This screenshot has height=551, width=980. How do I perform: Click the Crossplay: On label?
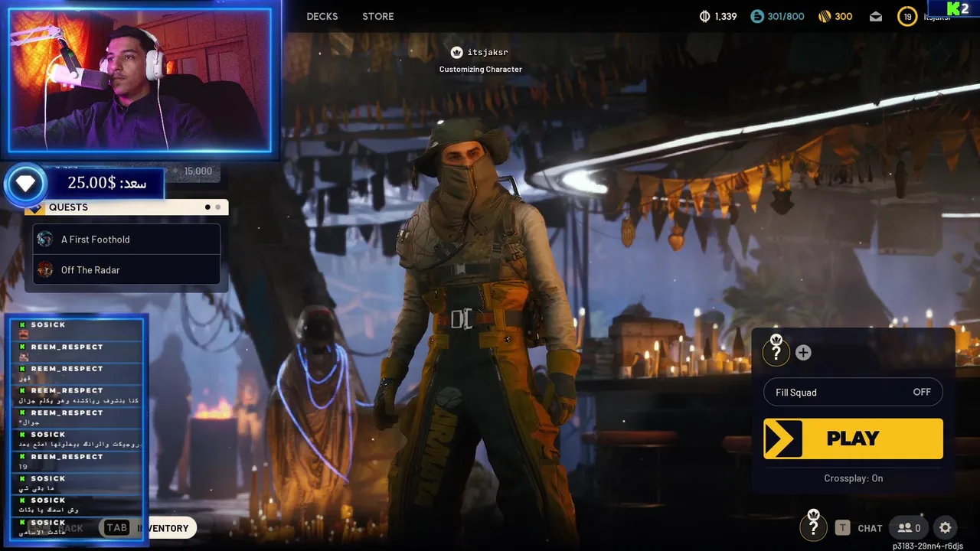[x=854, y=478]
